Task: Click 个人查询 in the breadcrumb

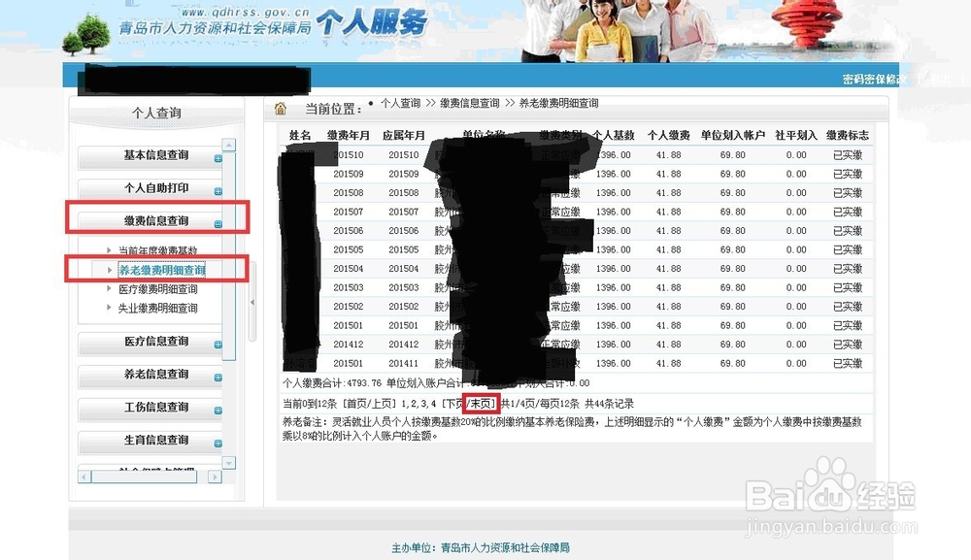Action: tap(400, 103)
